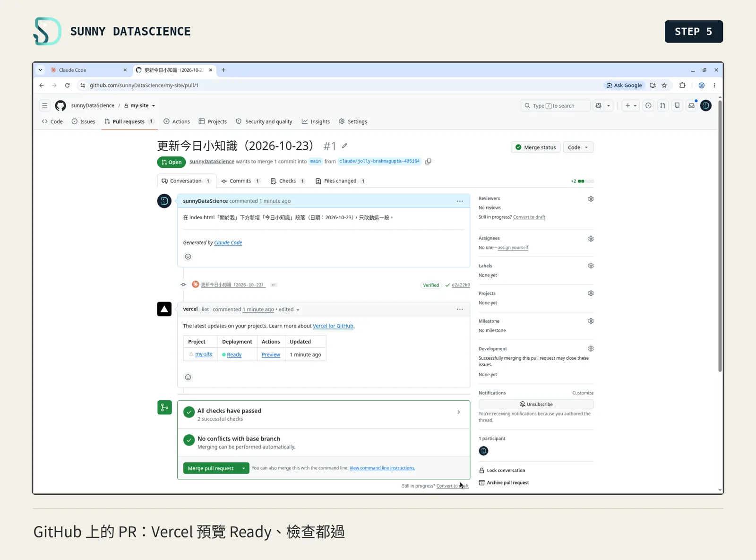Open options menu on sunnyDataScience comment

click(x=460, y=201)
